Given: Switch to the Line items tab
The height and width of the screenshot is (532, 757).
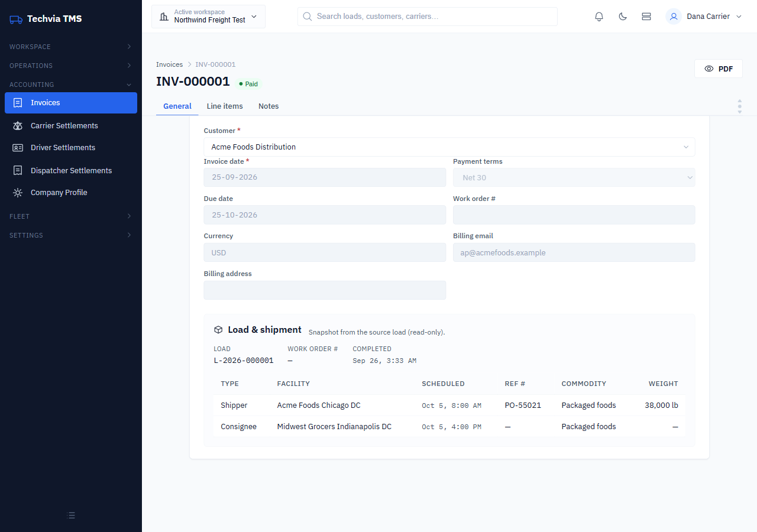Looking at the screenshot, I should (x=225, y=106).
